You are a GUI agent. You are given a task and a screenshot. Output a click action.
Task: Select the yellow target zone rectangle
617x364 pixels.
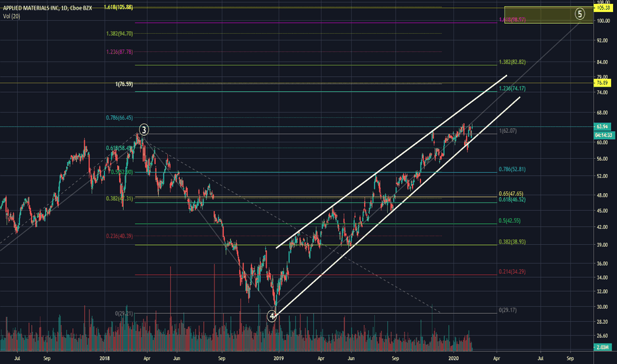point(549,15)
